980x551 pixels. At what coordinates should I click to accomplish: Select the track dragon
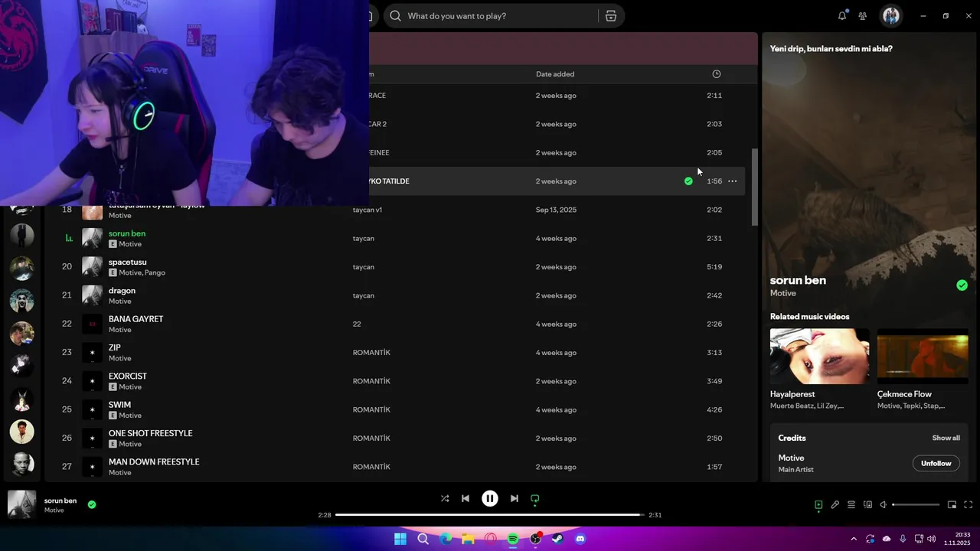tap(122, 290)
